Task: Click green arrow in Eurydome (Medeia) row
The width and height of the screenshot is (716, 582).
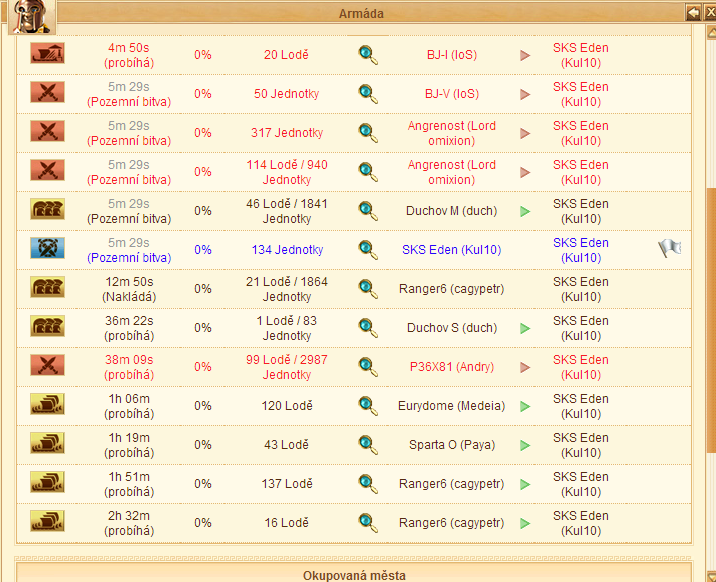Action: (525, 406)
